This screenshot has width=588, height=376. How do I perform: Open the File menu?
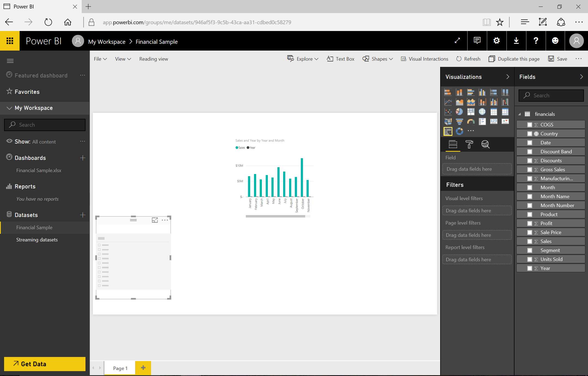(99, 59)
